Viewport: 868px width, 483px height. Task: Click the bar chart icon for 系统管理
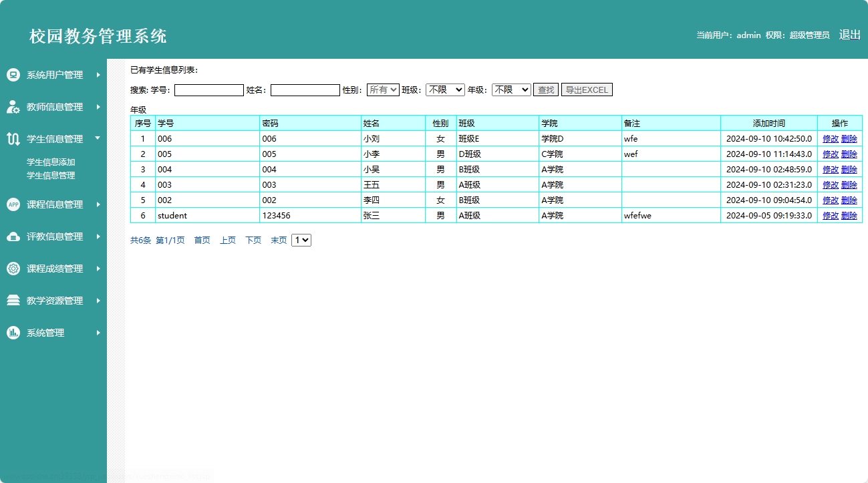(x=13, y=333)
